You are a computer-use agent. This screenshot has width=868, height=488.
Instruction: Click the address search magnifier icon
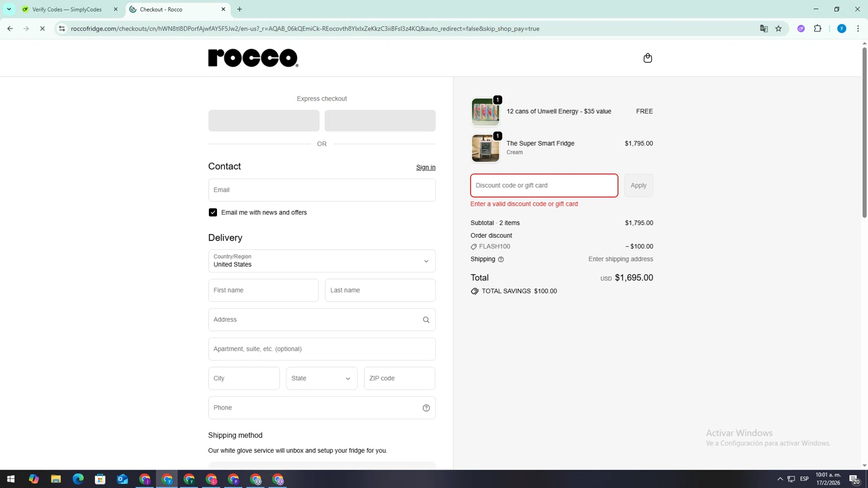[426, 320]
